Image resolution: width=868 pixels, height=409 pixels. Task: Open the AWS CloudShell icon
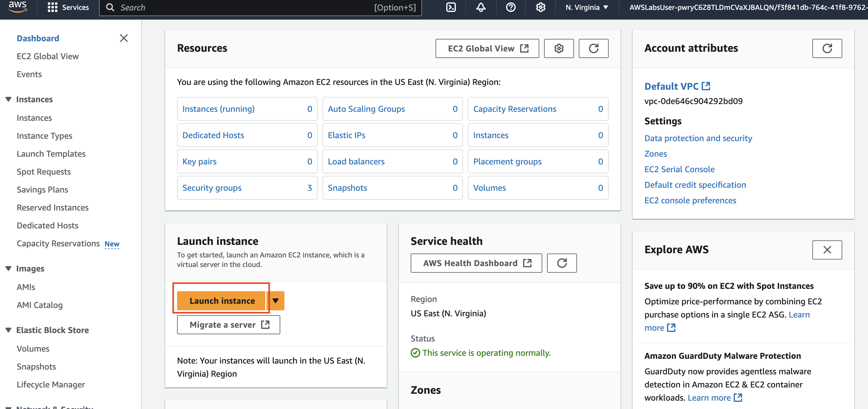(451, 7)
